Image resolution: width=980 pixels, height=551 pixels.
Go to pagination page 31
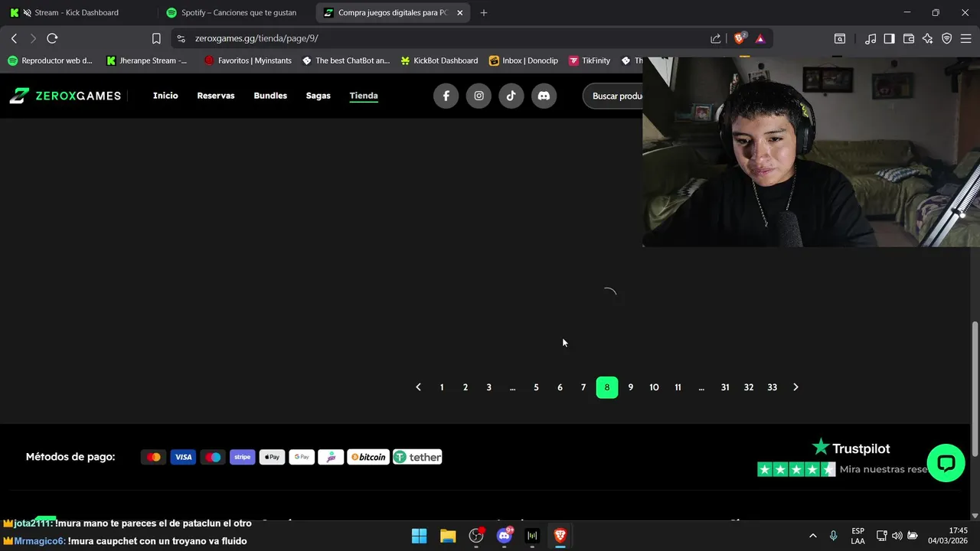725,387
